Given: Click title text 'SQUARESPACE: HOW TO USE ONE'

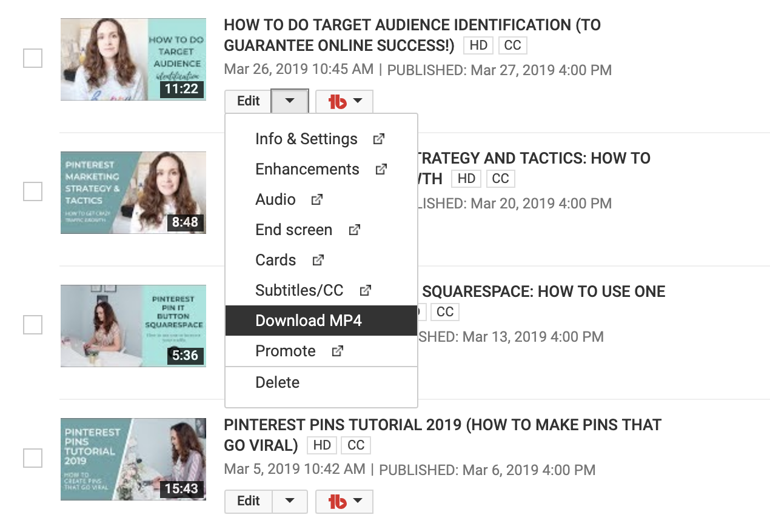Looking at the screenshot, I should point(544,292).
